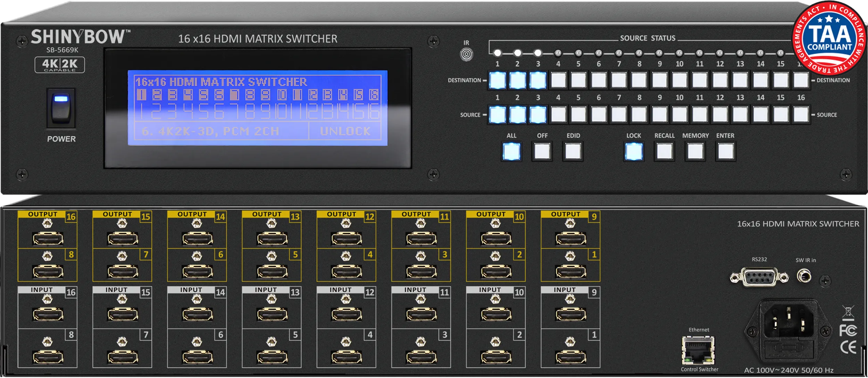Click the blue LCD display screen
868x378 pixels.
point(257,108)
